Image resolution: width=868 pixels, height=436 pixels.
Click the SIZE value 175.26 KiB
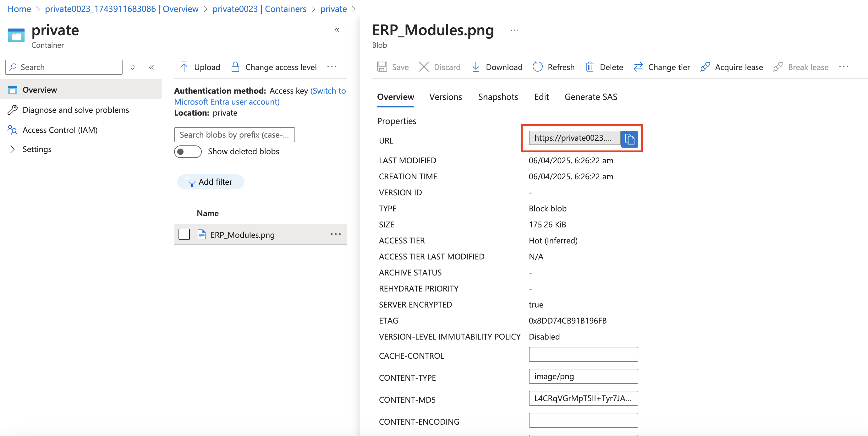click(x=547, y=225)
